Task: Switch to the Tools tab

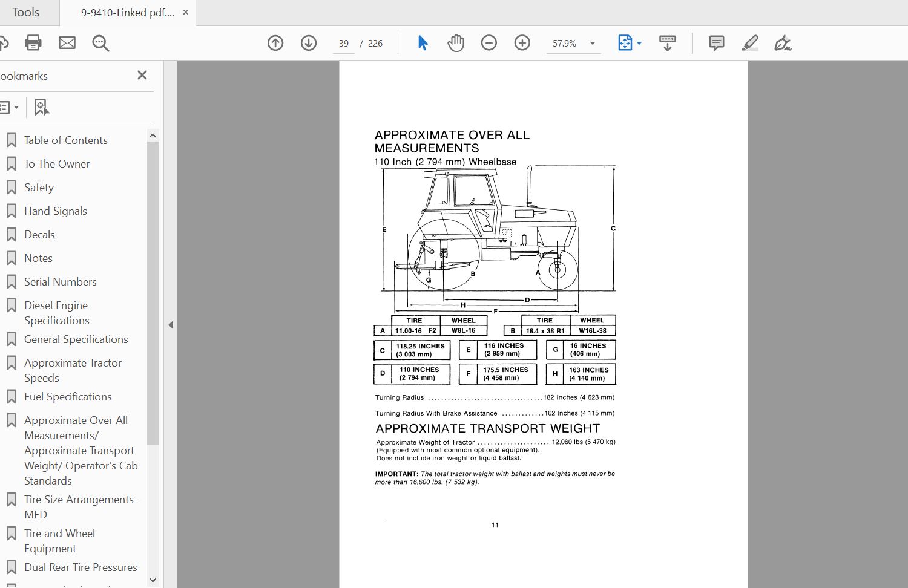Action: coord(27,12)
